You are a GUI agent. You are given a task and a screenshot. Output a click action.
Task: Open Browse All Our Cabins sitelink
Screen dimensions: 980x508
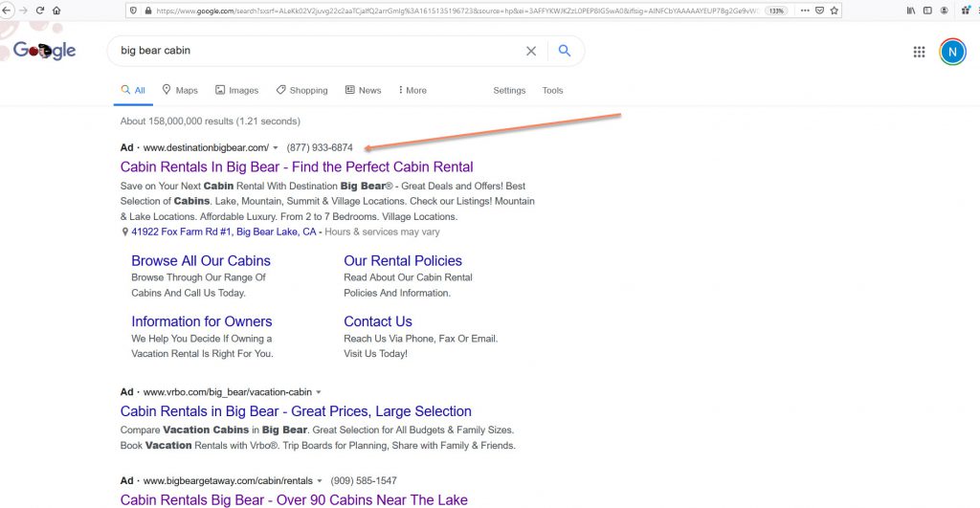pyautogui.click(x=201, y=260)
